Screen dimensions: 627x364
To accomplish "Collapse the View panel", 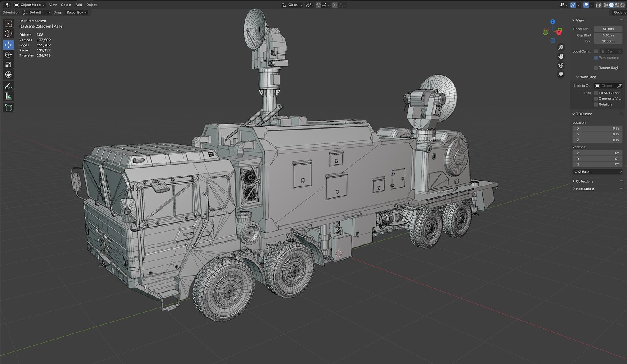I will [x=579, y=20].
